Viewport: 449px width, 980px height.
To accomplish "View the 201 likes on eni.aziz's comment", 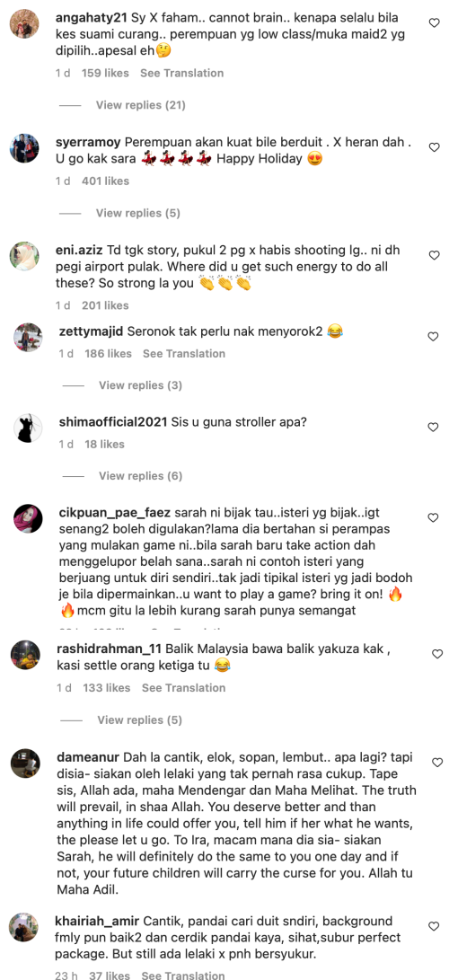I will coord(105,305).
